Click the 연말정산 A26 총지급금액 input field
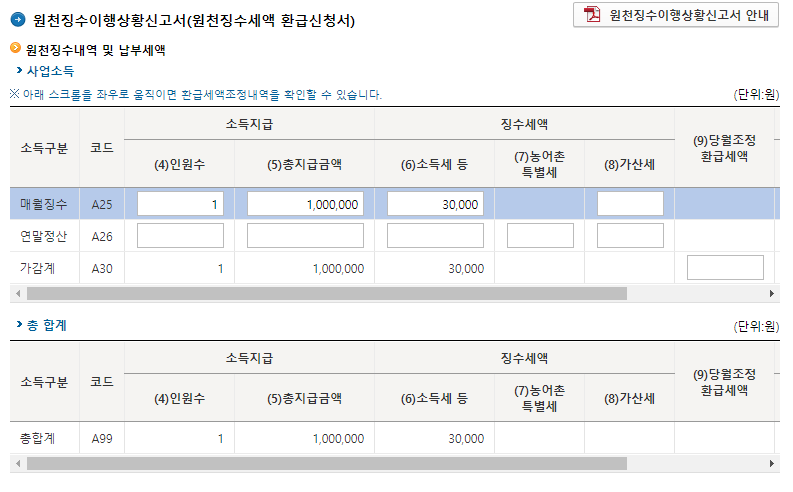The height and width of the screenshot is (492, 793). [x=305, y=236]
